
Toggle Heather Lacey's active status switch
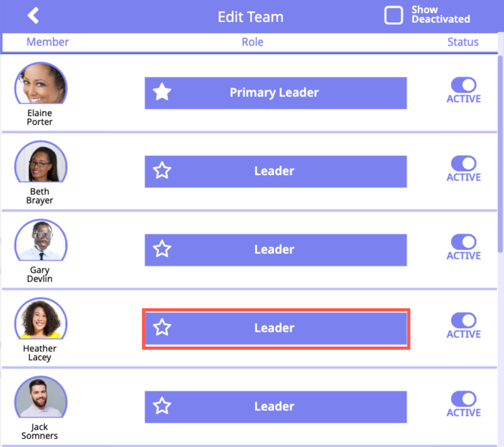point(463,320)
